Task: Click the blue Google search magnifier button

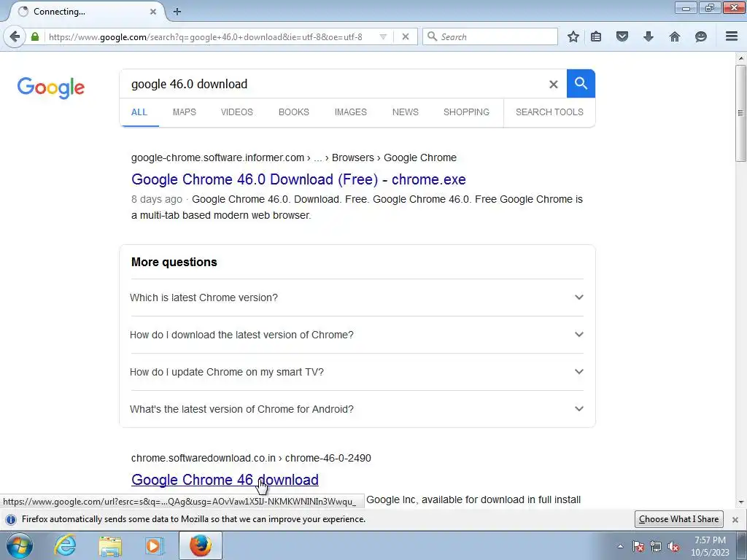Action: coord(581,83)
